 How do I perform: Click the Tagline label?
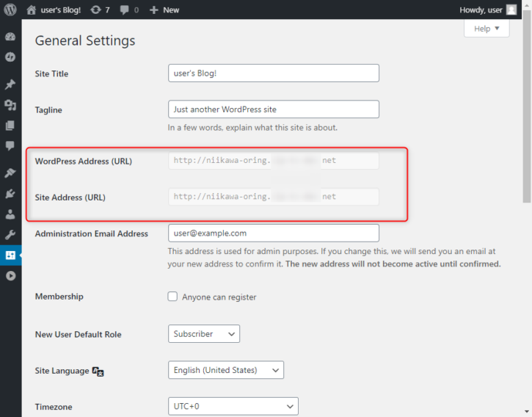pos(48,110)
